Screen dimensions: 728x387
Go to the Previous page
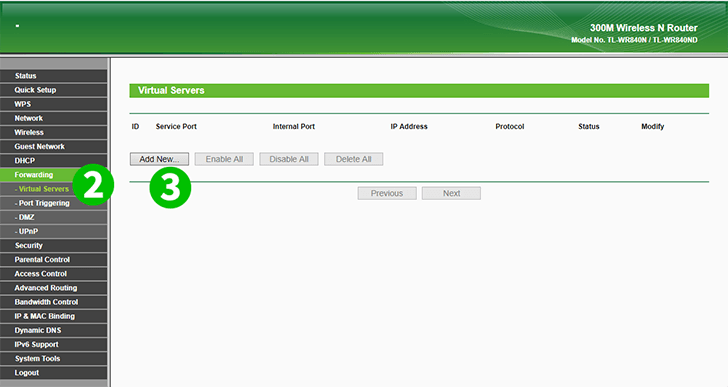pyautogui.click(x=387, y=193)
